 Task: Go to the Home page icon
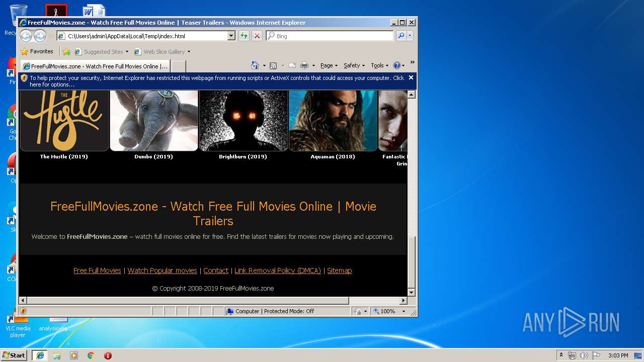pyautogui.click(x=255, y=65)
